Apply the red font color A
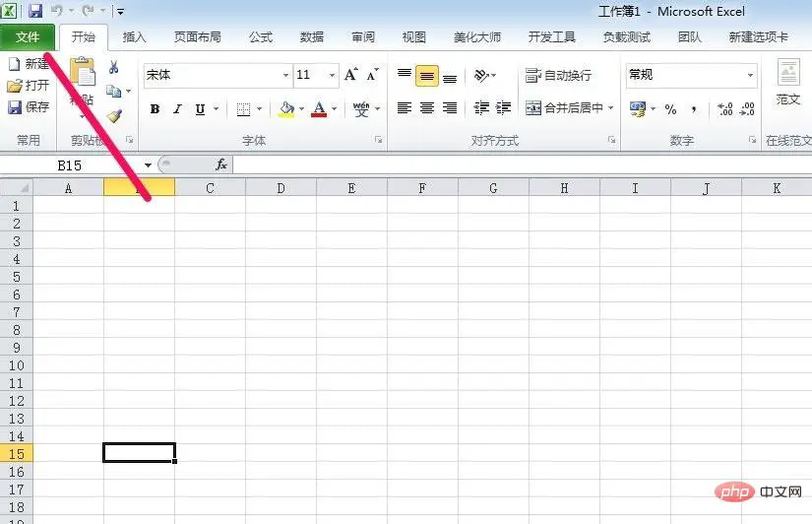Image resolution: width=812 pixels, height=524 pixels. pos(319,109)
